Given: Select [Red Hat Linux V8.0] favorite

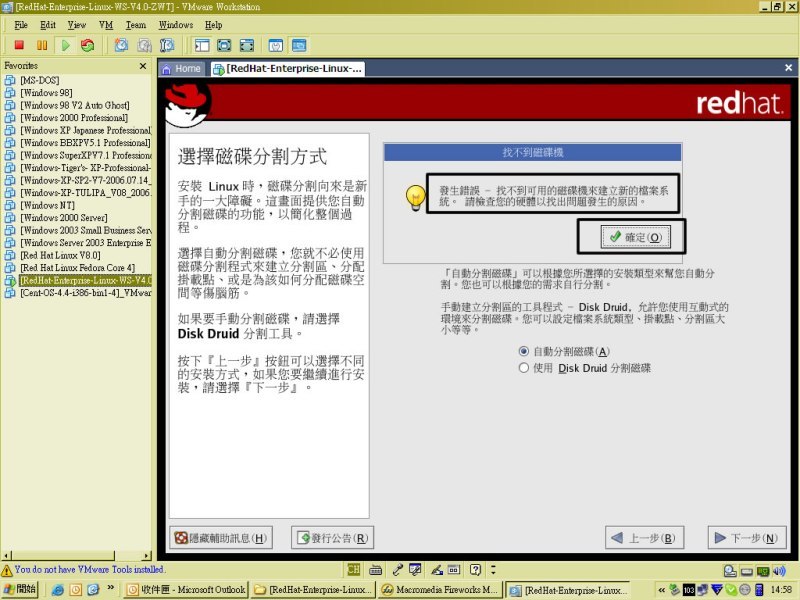Looking at the screenshot, I should coord(60,255).
